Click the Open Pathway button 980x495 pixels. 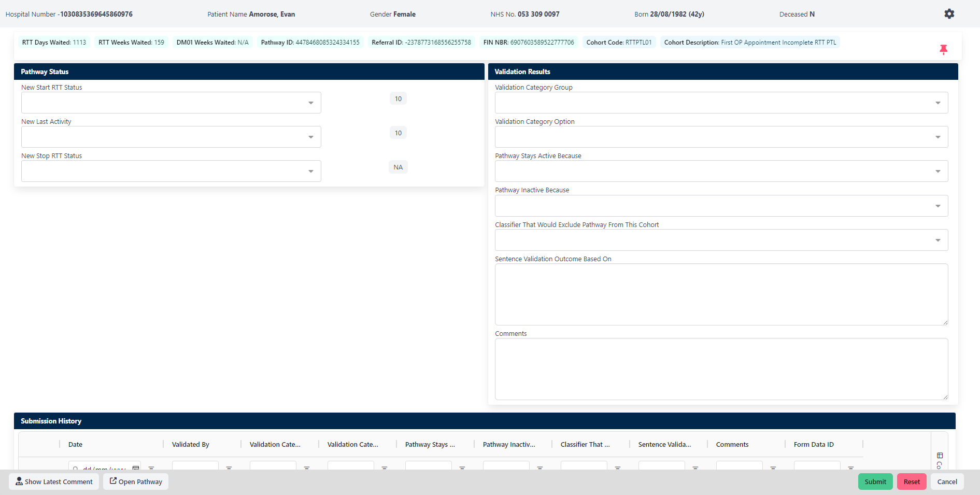[x=136, y=482]
